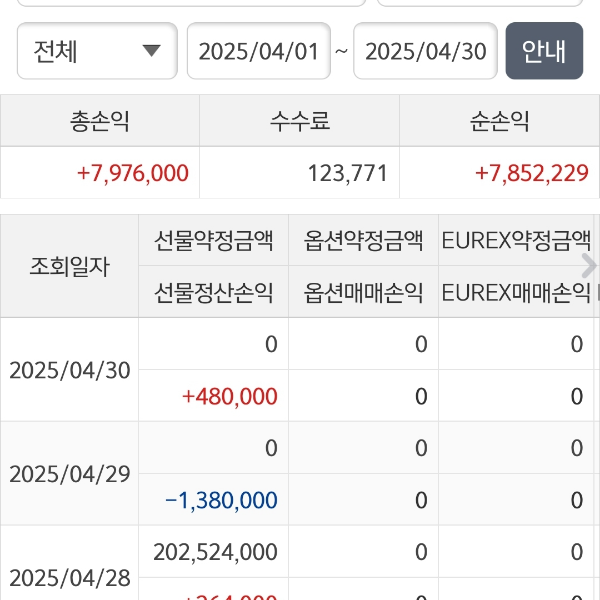Click the 202,524,000 futures contract amount
The image size is (600, 600).
[x=216, y=552]
